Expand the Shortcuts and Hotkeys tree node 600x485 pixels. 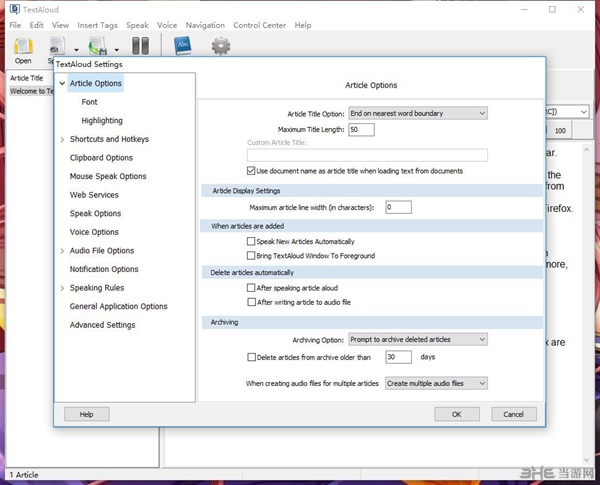click(x=62, y=140)
